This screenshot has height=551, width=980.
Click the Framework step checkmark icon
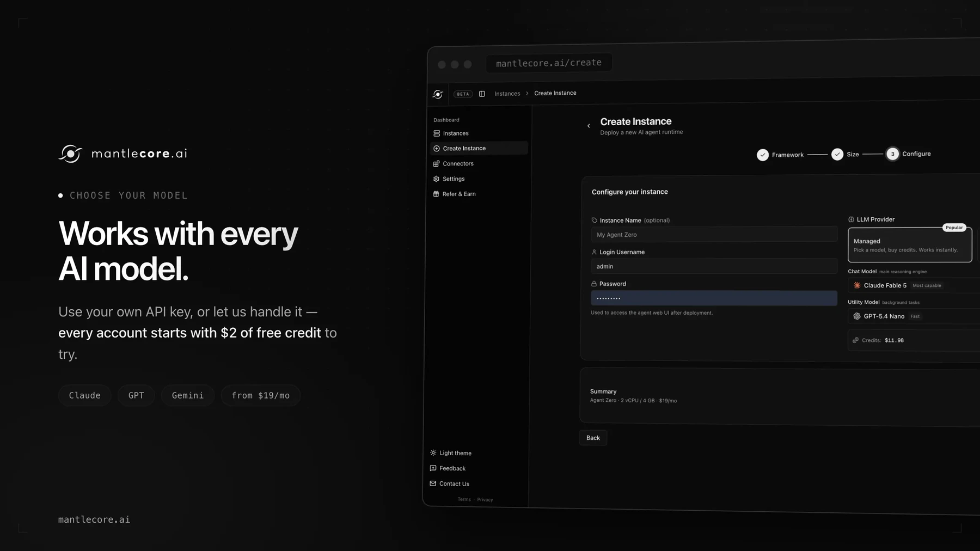[x=763, y=155]
